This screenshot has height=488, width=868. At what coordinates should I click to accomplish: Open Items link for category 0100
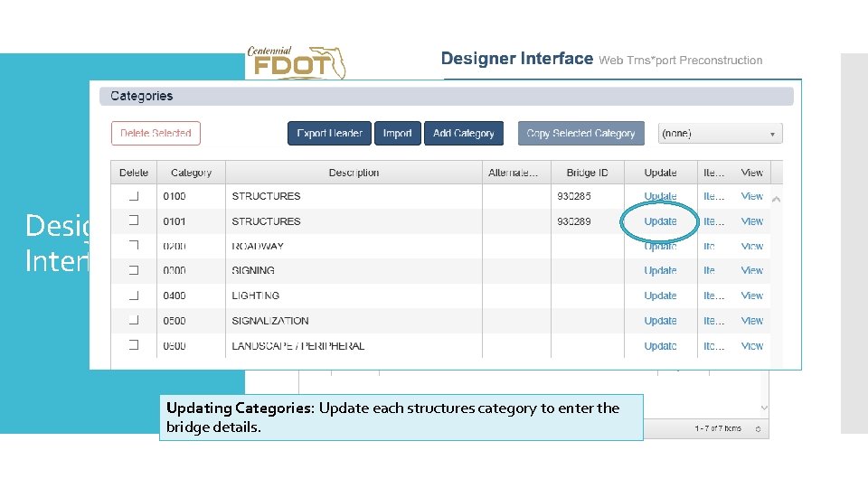coord(713,196)
